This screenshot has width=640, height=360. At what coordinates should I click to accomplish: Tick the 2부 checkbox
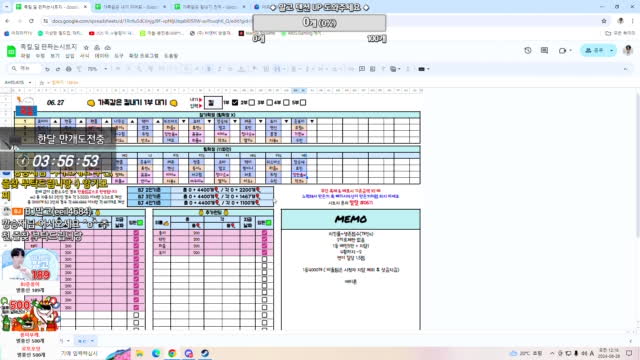252,102
